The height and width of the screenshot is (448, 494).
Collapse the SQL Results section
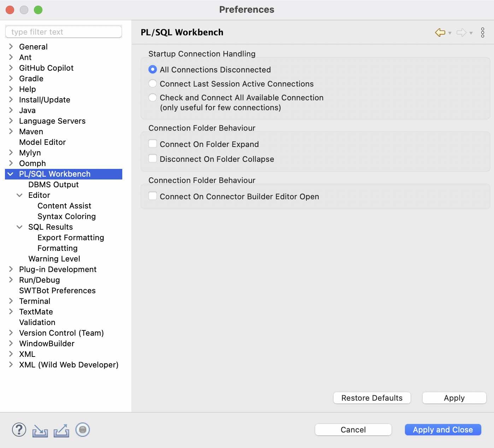tap(19, 227)
